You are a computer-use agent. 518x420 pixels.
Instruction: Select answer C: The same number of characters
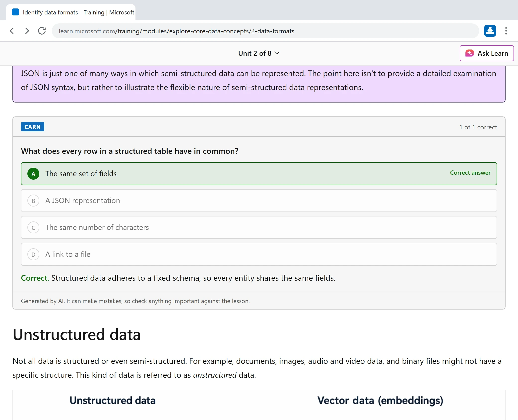point(259,227)
